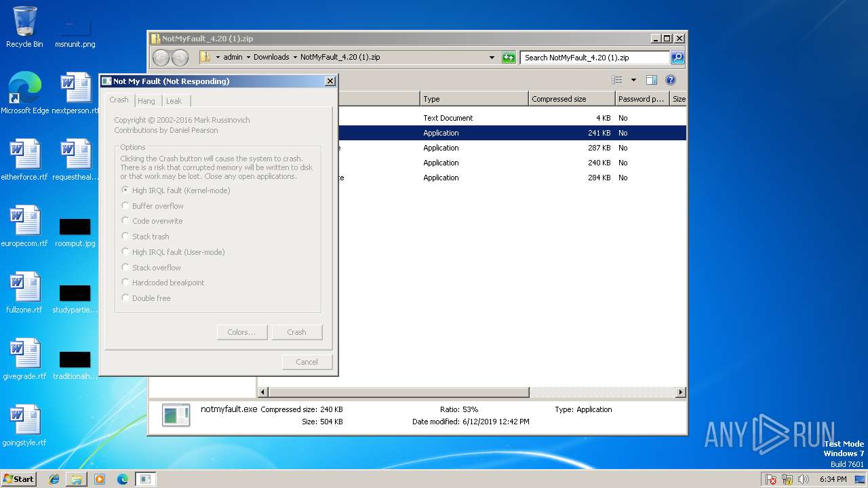The height and width of the screenshot is (488, 868).
Task: Click the Not My Fault taskbar button
Action: (x=145, y=479)
